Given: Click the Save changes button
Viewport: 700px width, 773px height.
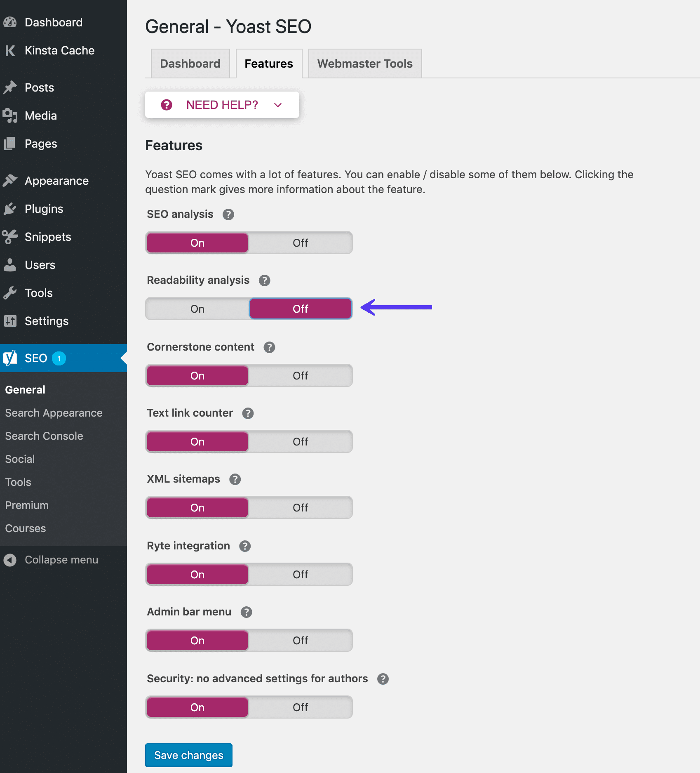Looking at the screenshot, I should [188, 755].
